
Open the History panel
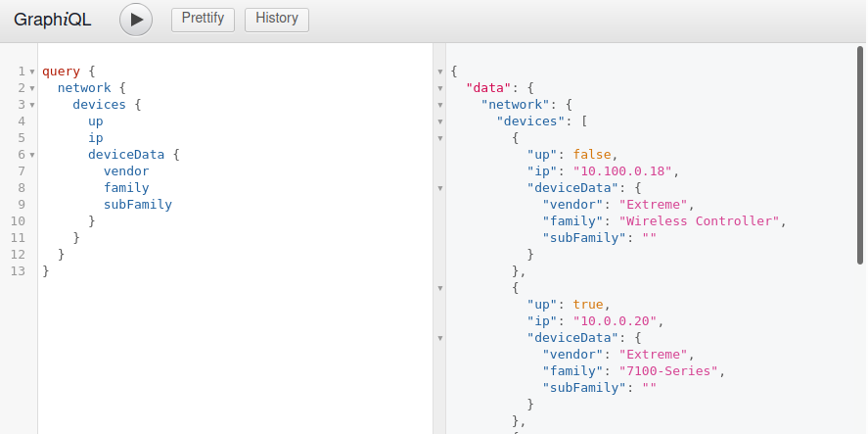(x=277, y=19)
